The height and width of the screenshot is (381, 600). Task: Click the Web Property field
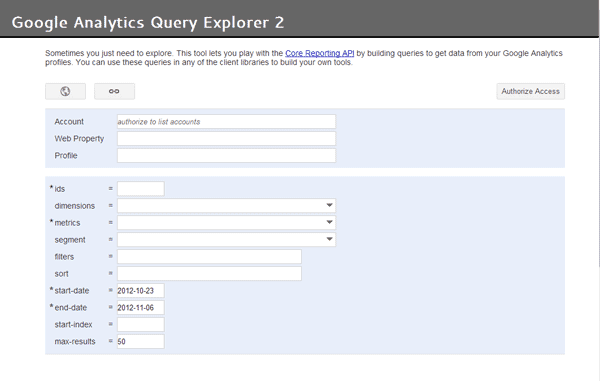pyautogui.click(x=227, y=138)
